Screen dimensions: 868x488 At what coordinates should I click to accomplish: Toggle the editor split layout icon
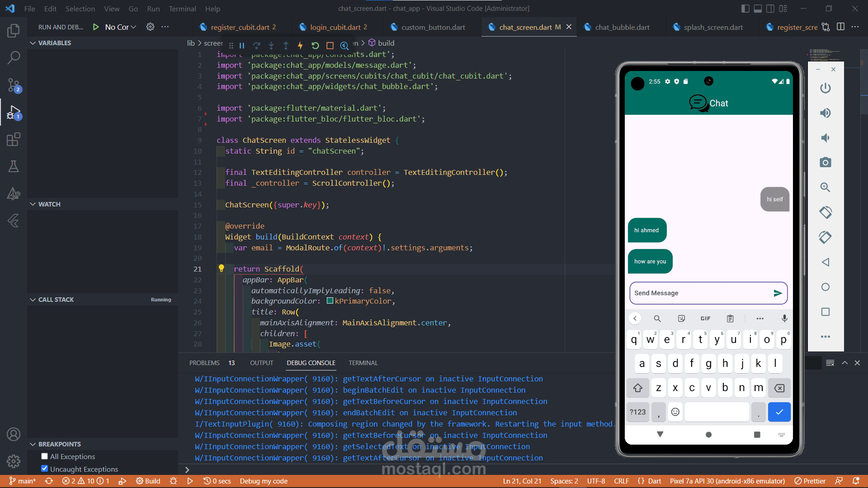point(840,27)
